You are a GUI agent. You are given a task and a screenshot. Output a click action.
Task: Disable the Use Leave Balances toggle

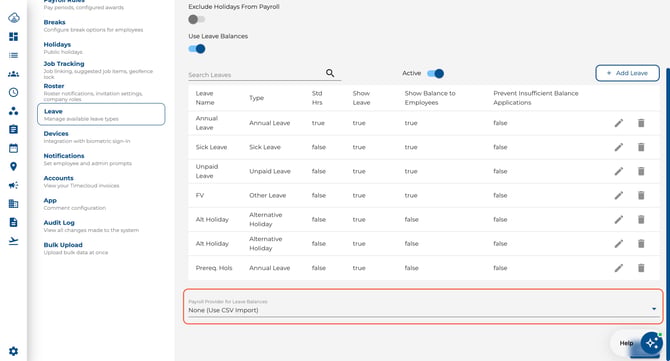[x=197, y=49]
